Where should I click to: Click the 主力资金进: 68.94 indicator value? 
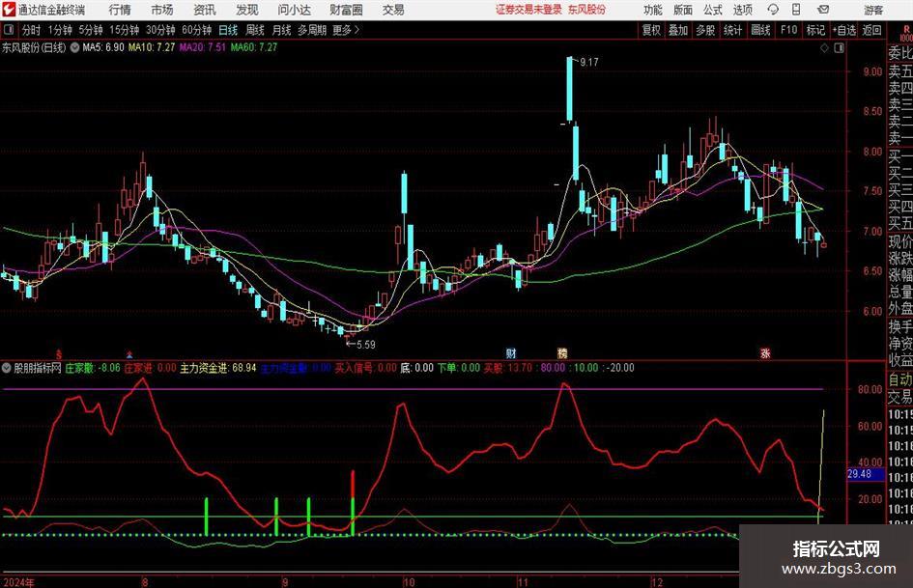pos(218,368)
